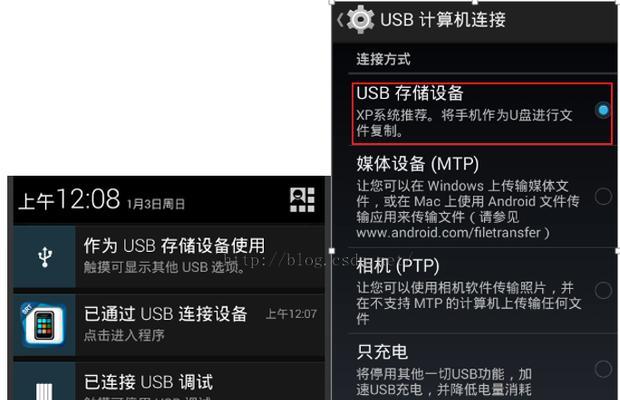
Task: Tap the USB 计算机连接 title
Action: [443, 20]
